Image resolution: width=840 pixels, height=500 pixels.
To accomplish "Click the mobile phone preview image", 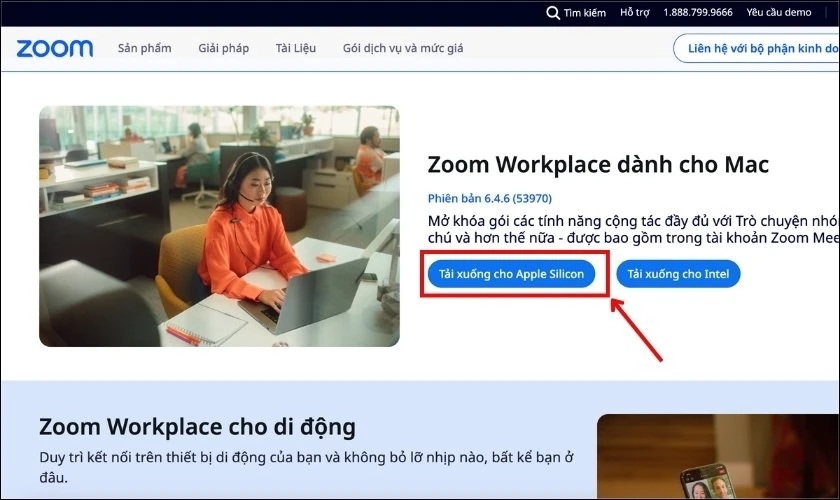I will 718,457.
